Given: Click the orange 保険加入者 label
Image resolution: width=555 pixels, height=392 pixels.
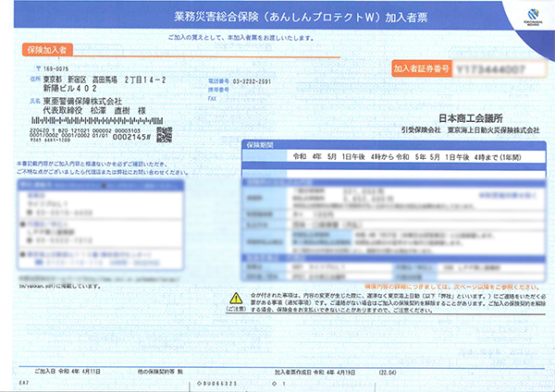Looking at the screenshot, I should click(47, 50).
